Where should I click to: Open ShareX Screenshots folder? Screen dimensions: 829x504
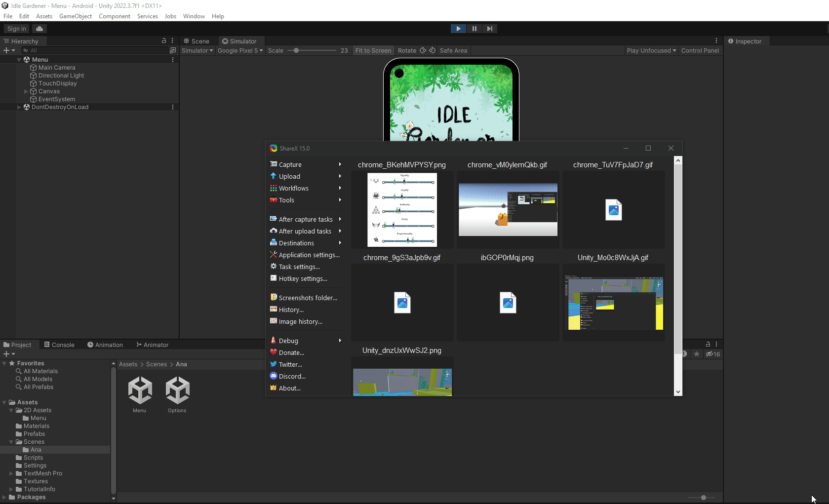[x=306, y=298]
